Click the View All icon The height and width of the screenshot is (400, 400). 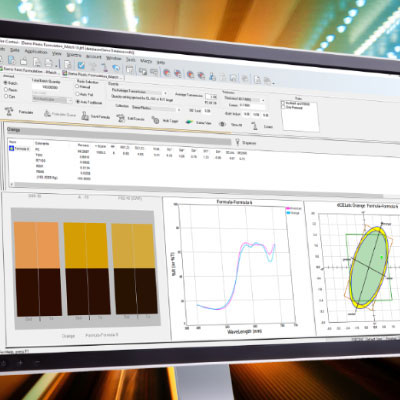(x=222, y=124)
